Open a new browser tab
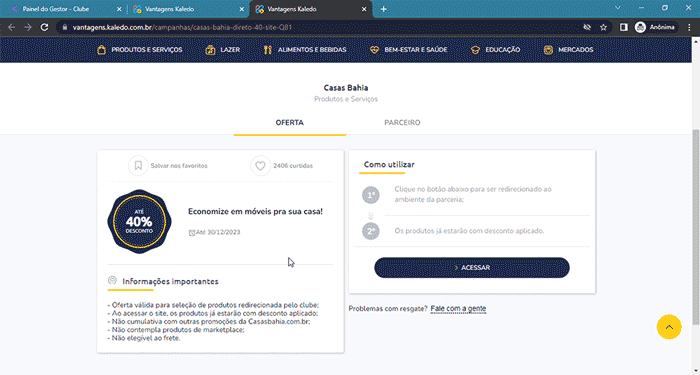Viewport: 700px width, 375px height. 383,9
